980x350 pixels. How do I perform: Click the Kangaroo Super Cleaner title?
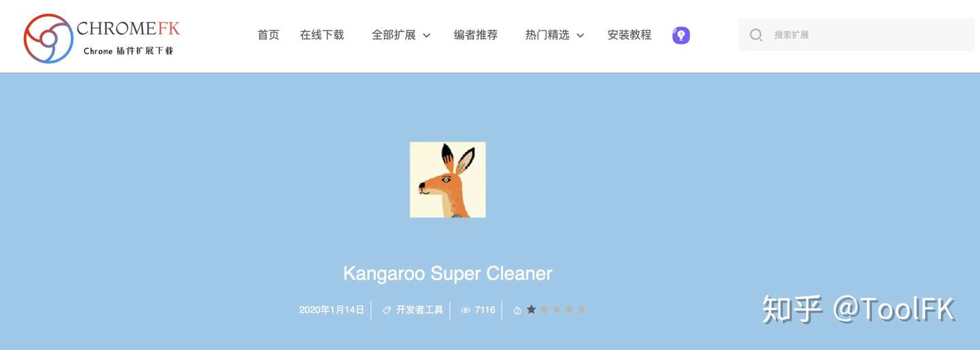[x=448, y=274]
